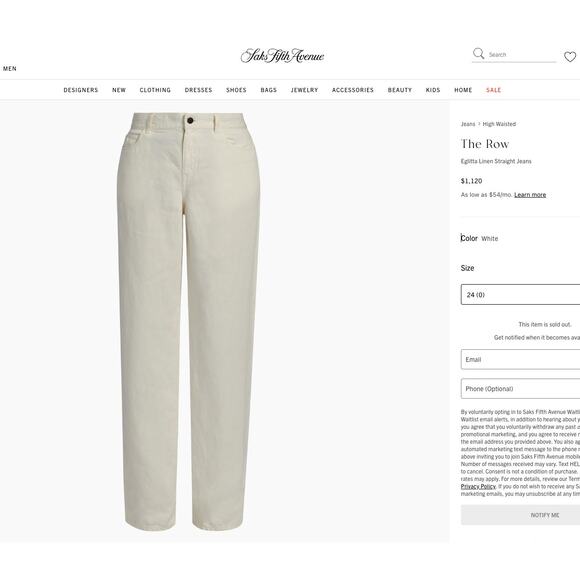Open the SALE category
Viewport: 580px width, 580px height.
tap(493, 90)
